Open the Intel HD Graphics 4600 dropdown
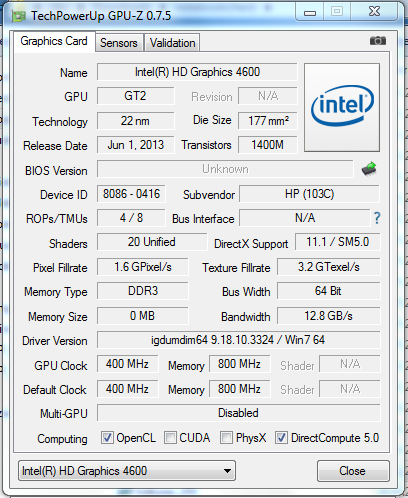Image resolution: width=408 pixels, height=498 pixels. pos(127,471)
